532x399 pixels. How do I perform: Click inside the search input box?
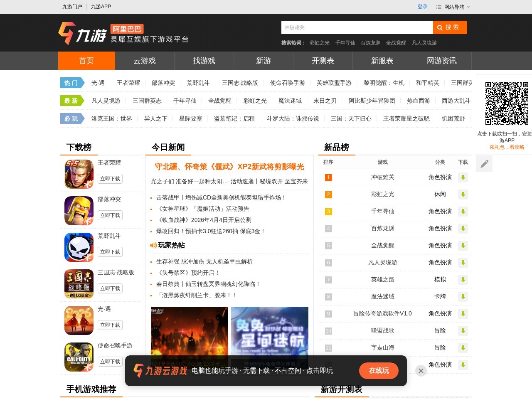(357, 27)
